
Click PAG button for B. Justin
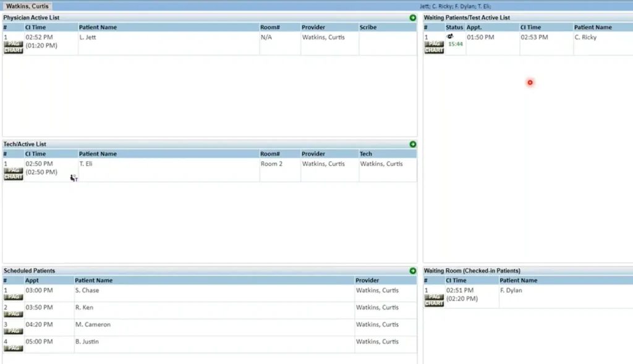click(x=14, y=348)
